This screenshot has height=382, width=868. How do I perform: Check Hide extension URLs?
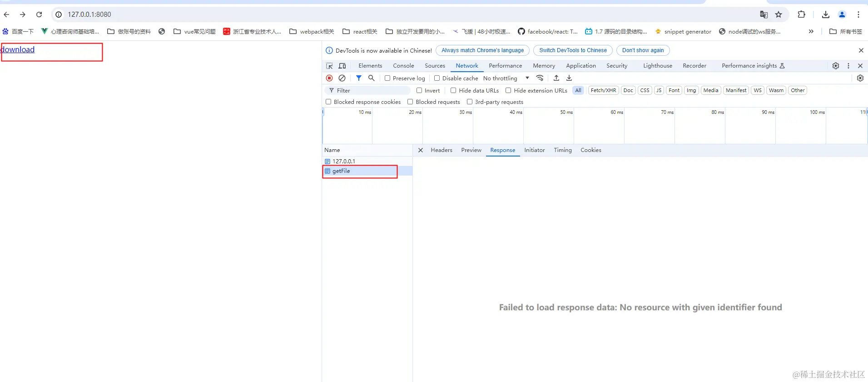coord(508,90)
